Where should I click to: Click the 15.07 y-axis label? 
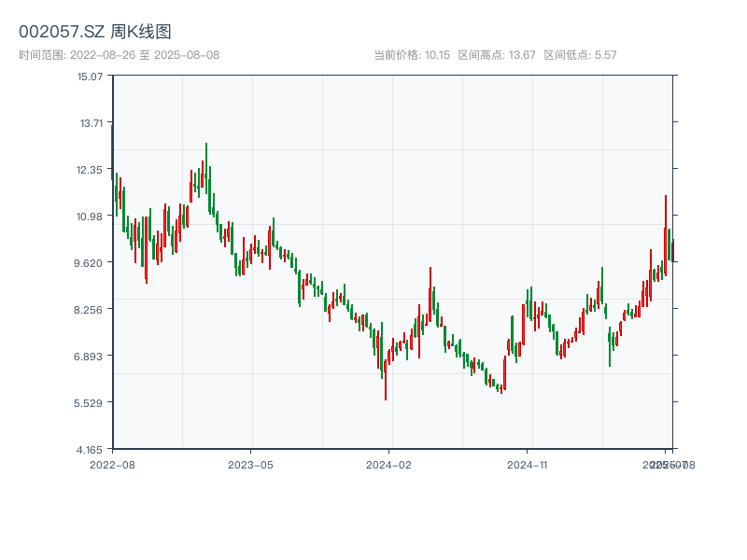coord(90,77)
